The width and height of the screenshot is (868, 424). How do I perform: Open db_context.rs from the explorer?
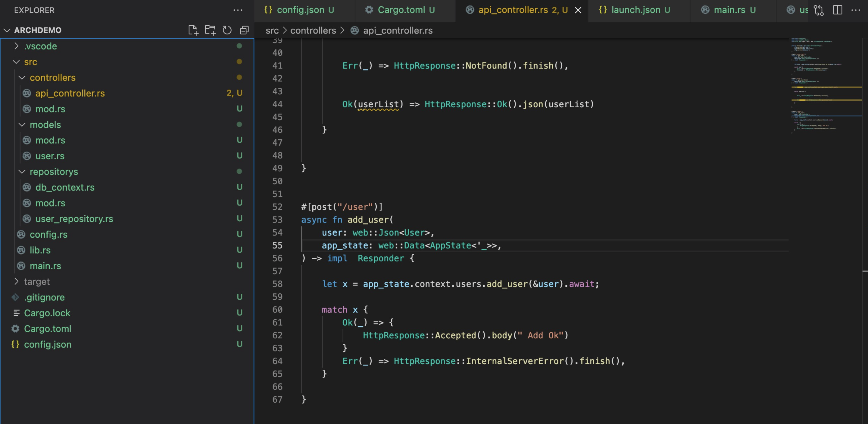pos(65,187)
